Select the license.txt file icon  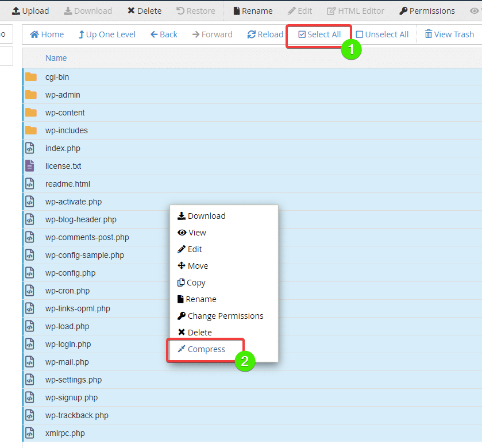pyautogui.click(x=30, y=166)
